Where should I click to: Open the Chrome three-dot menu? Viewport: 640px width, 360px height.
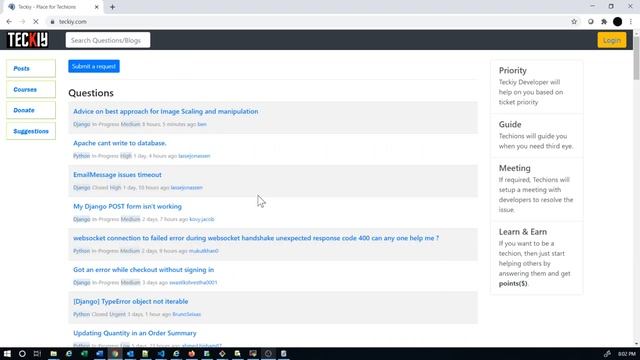click(x=631, y=22)
